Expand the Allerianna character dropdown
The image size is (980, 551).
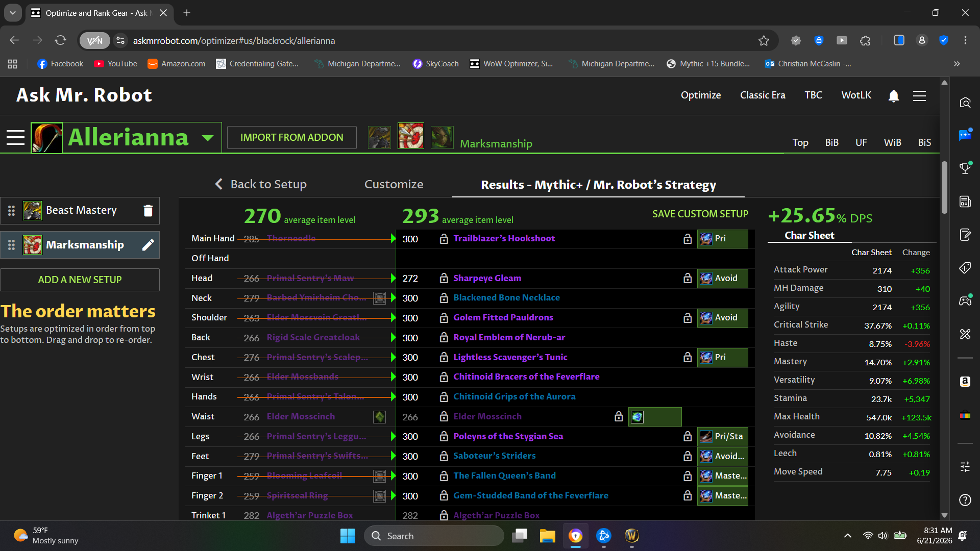207,138
